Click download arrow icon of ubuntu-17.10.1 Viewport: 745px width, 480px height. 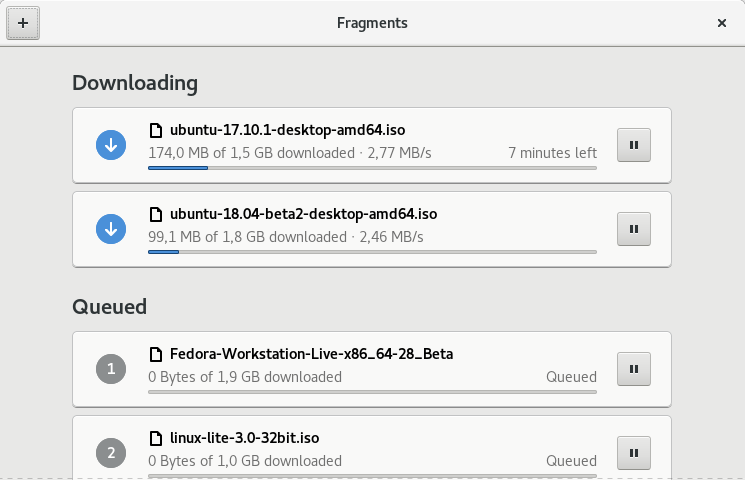(111, 145)
